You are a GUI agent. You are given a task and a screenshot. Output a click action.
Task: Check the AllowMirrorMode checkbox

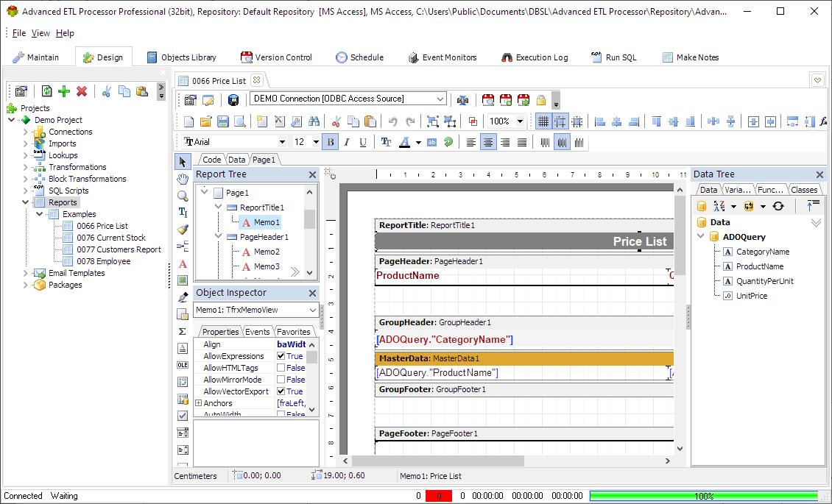(x=281, y=380)
